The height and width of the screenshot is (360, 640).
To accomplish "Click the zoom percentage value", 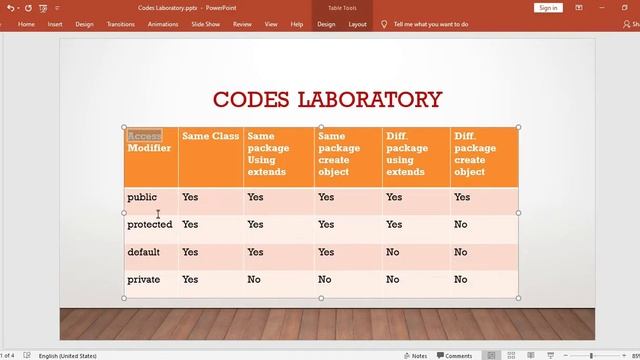I will point(636,356).
